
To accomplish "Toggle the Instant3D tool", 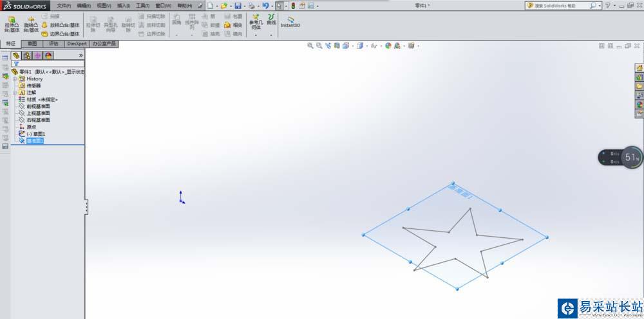I will click(x=290, y=22).
